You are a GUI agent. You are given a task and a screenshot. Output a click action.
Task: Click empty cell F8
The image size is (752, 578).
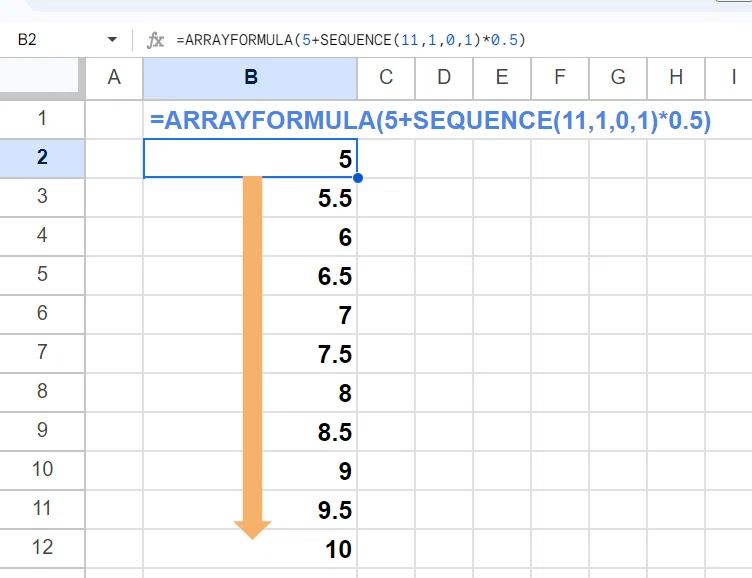click(x=560, y=392)
